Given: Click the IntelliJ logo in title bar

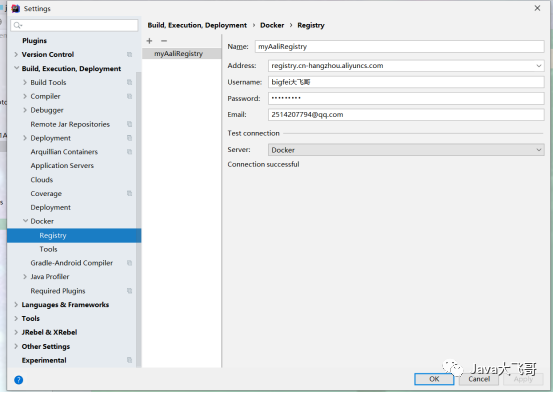Looking at the screenshot, I should [16, 8].
